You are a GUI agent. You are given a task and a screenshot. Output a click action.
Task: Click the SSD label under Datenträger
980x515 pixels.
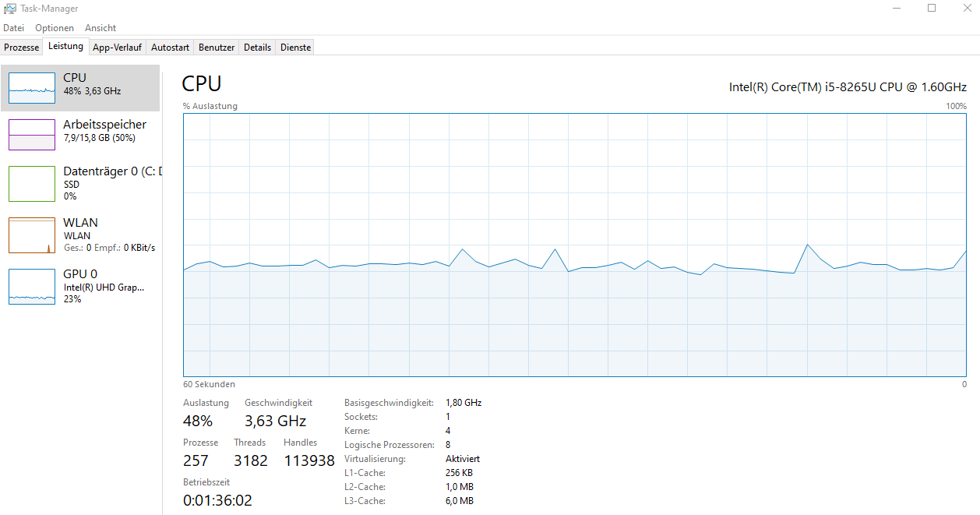click(x=71, y=185)
